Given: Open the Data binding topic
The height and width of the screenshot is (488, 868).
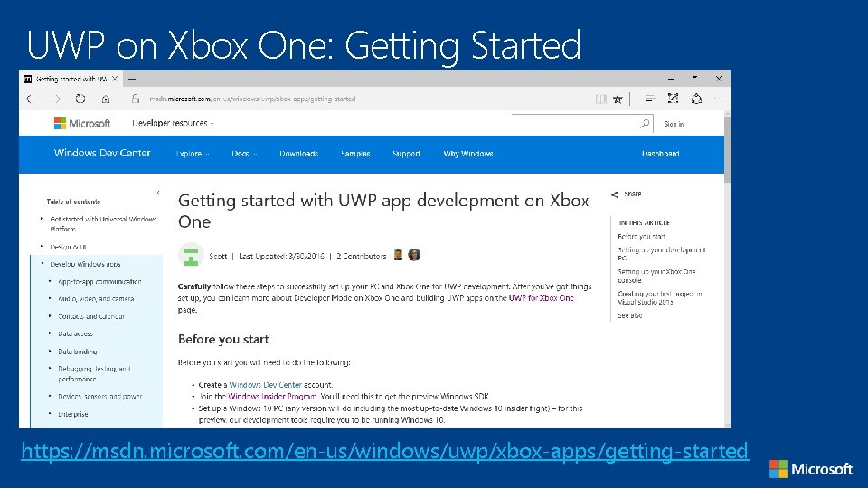Looking at the screenshot, I should click(x=78, y=352).
